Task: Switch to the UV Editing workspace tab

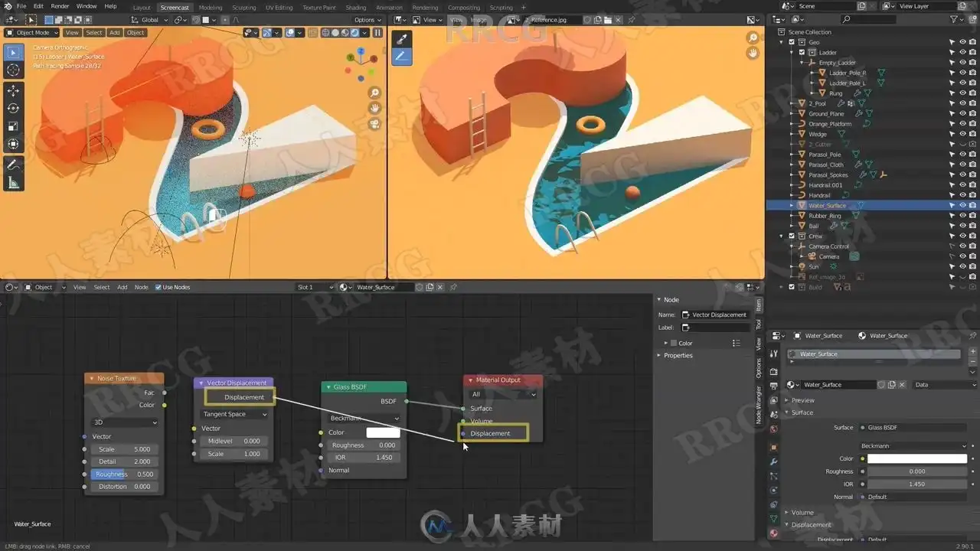Action: (x=279, y=8)
